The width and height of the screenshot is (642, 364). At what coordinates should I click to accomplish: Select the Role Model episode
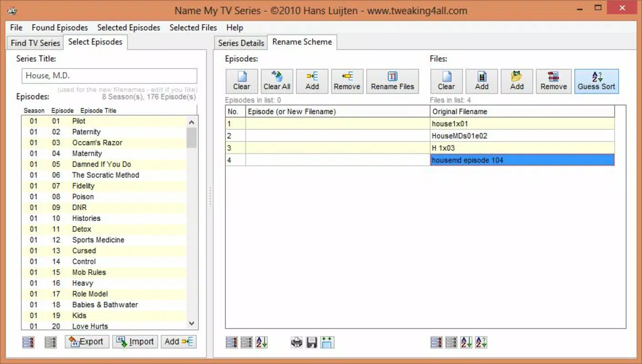pyautogui.click(x=104, y=294)
